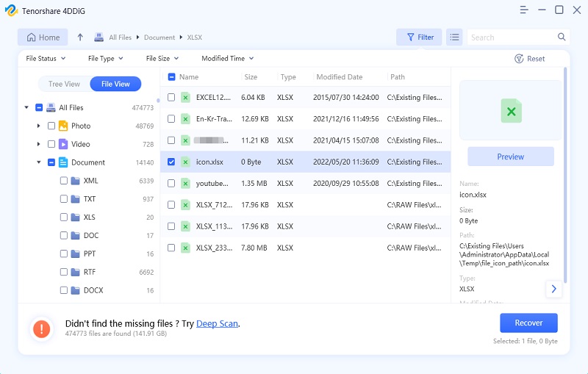
Task: Click the Video folder icon
Action: click(63, 144)
